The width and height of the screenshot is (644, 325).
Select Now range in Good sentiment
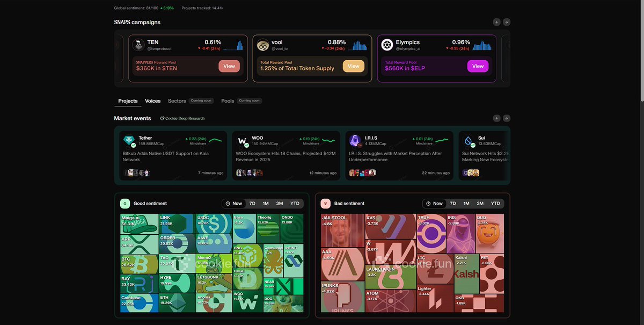233,204
